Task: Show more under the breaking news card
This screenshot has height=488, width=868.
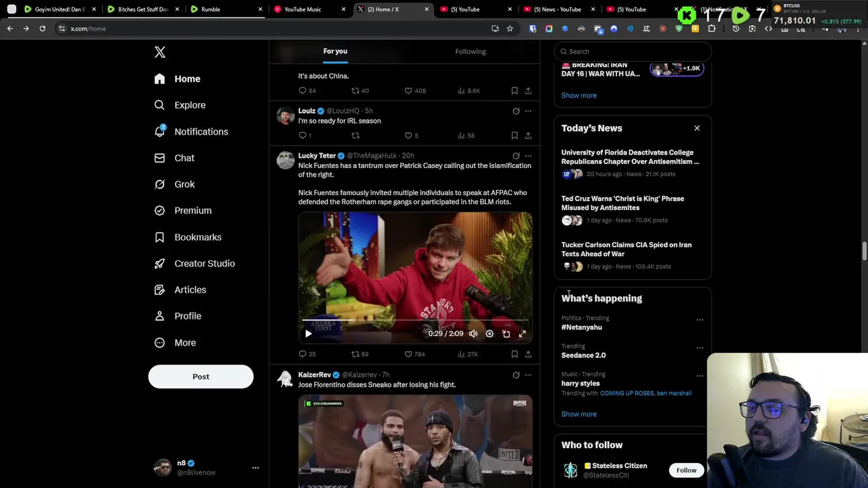Action: pos(579,96)
